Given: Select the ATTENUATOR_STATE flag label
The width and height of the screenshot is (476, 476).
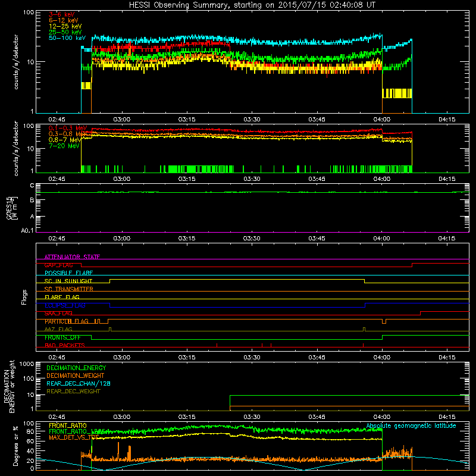Looking at the screenshot, I should 72,257.
